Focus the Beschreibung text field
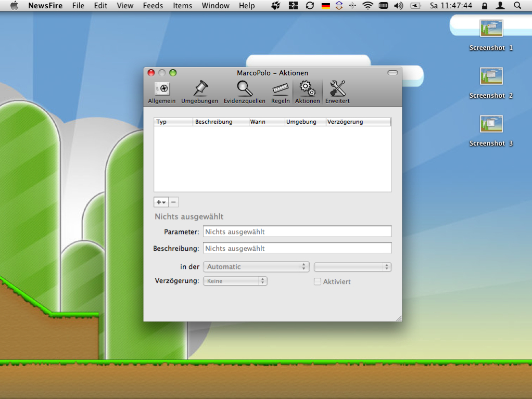532x399 pixels. point(297,248)
